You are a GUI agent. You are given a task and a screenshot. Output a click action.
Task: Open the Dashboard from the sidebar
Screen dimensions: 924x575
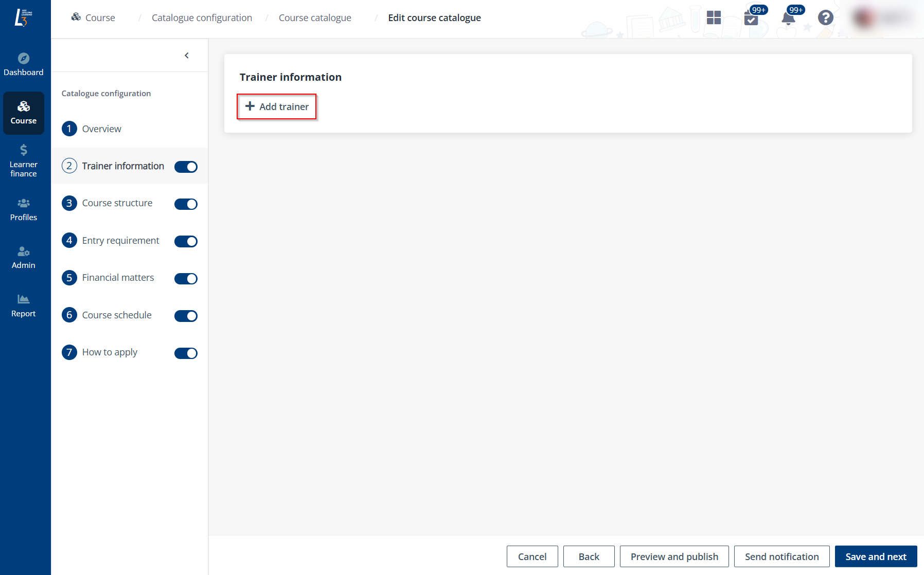[24, 64]
